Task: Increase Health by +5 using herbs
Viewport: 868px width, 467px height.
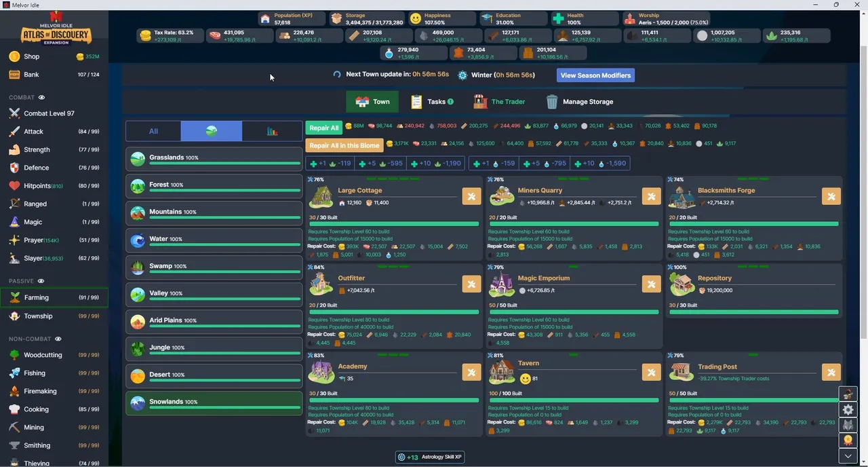Action: click(x=381, y=164)
